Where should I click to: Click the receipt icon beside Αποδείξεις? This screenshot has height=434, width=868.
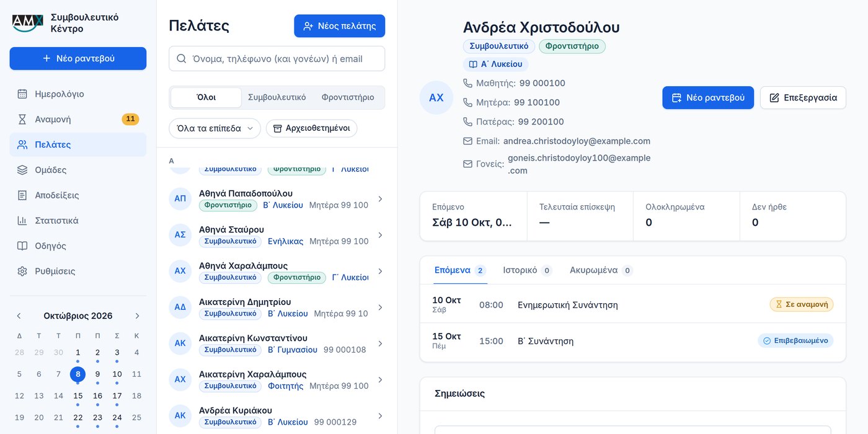point(22,195)
